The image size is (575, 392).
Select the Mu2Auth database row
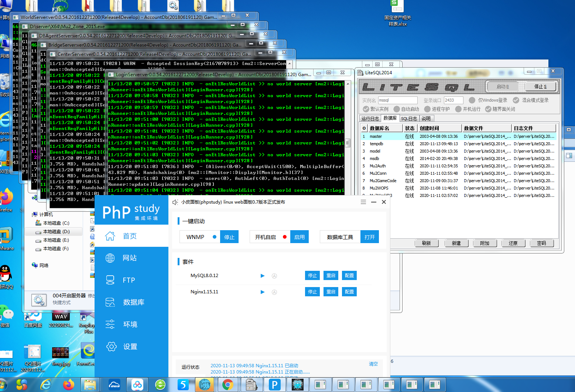(x=458, y=166)
